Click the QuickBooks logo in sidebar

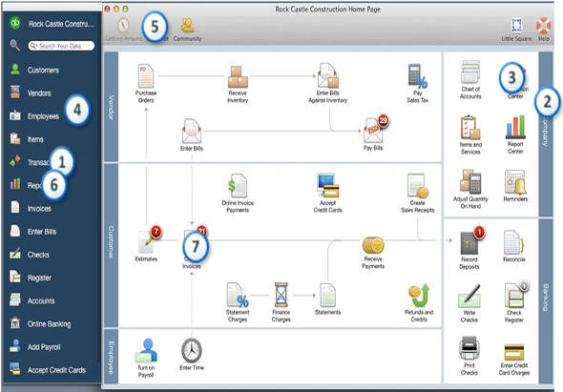[15, 23]
